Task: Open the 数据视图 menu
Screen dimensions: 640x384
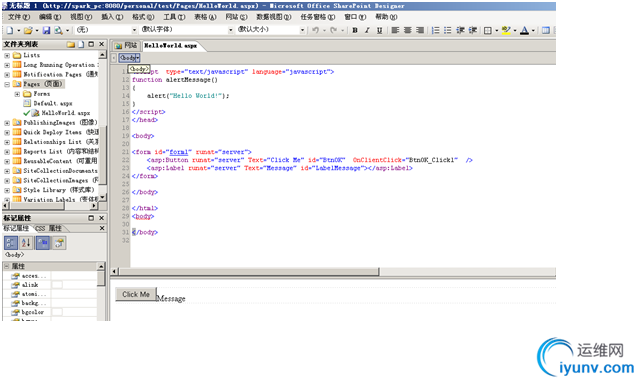Action: click(273, 17)
